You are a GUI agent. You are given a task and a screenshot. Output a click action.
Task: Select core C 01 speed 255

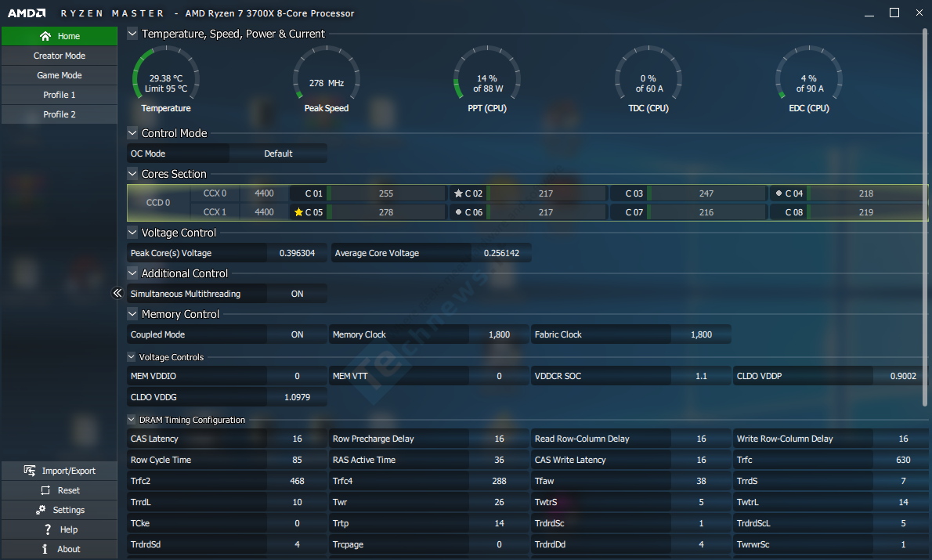click(386, 193)
